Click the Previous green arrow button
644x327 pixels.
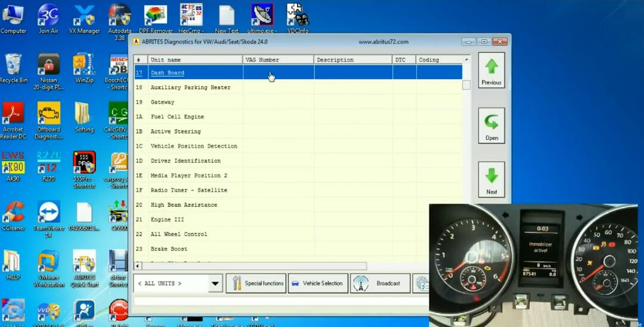pos(491,70)
